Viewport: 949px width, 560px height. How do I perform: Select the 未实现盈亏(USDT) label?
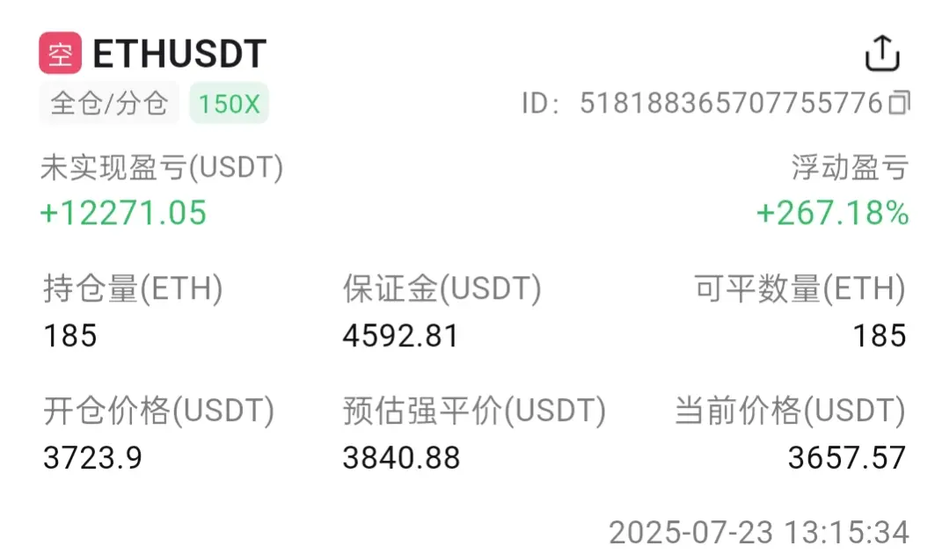162,168
